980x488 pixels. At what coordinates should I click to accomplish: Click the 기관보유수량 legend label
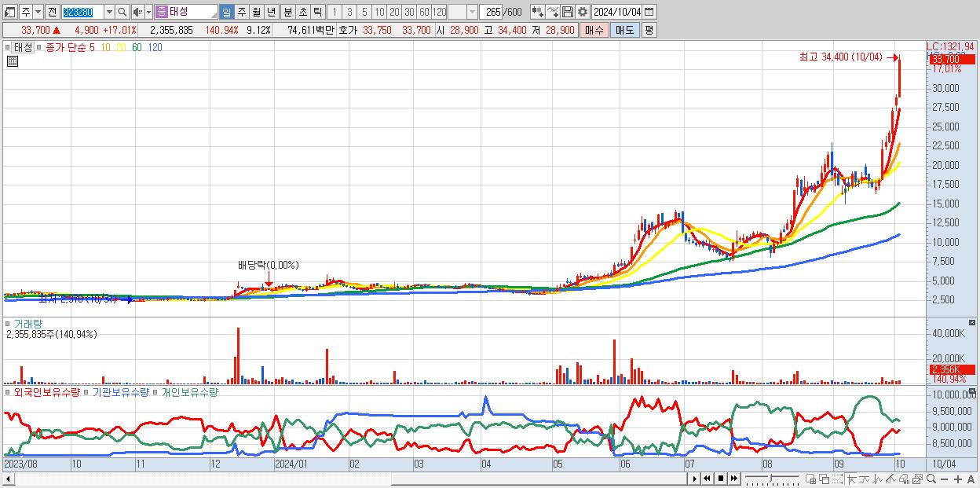[x=120, y=391]
